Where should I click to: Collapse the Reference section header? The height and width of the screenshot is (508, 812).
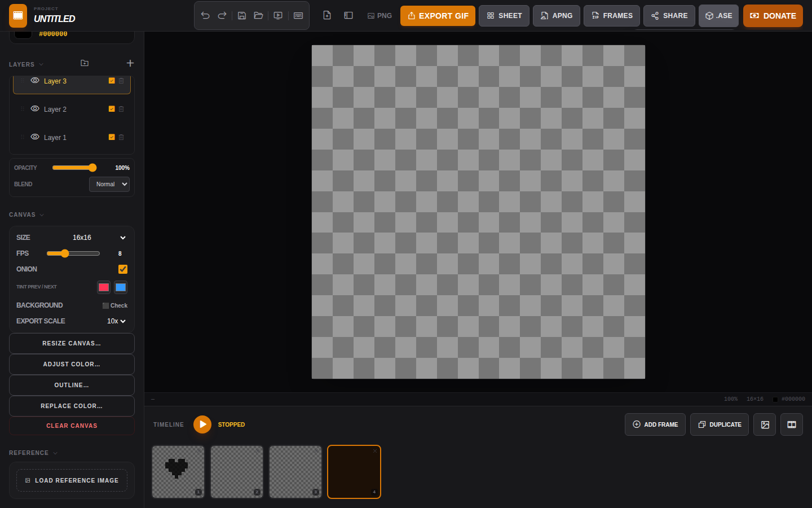click(33, 453)
